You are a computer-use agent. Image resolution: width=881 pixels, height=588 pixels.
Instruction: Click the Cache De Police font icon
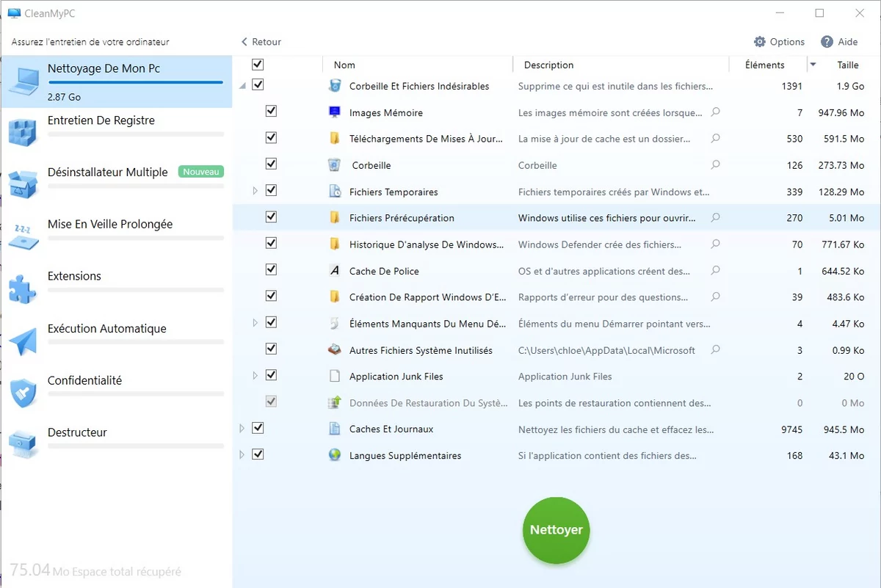tap(335, 271)
